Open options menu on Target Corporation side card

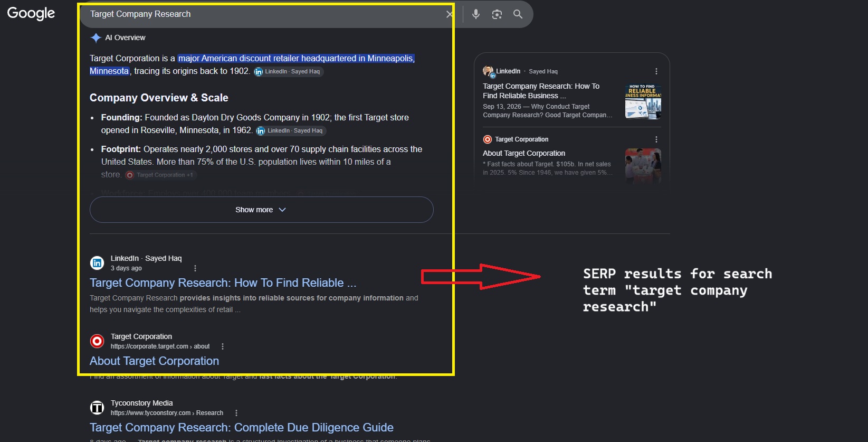(x=656, y=139)
